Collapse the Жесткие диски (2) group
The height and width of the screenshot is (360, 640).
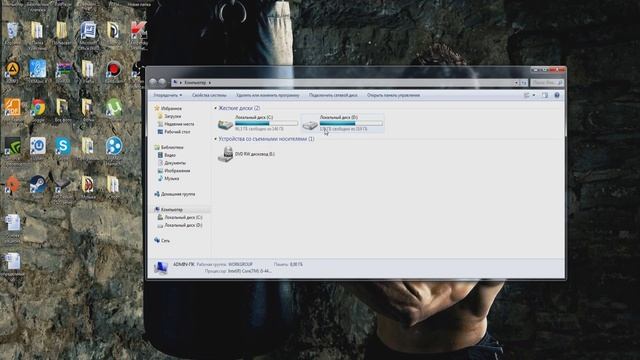pos(216,108)
